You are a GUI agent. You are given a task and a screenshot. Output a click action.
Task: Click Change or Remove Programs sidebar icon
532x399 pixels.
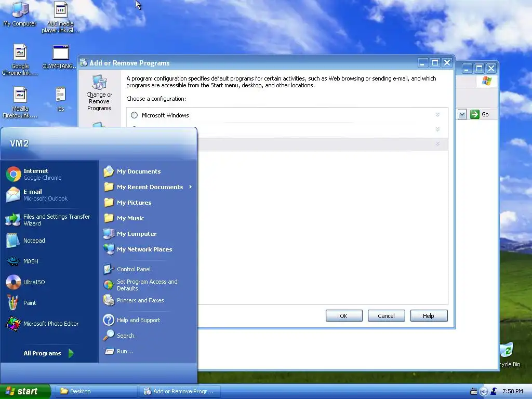click(x=99, y=93)
